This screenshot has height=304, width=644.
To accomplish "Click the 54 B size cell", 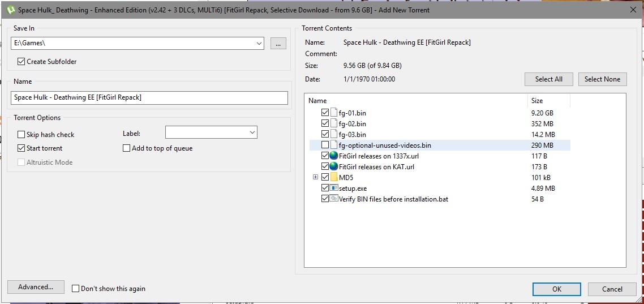I will (537, 199).
